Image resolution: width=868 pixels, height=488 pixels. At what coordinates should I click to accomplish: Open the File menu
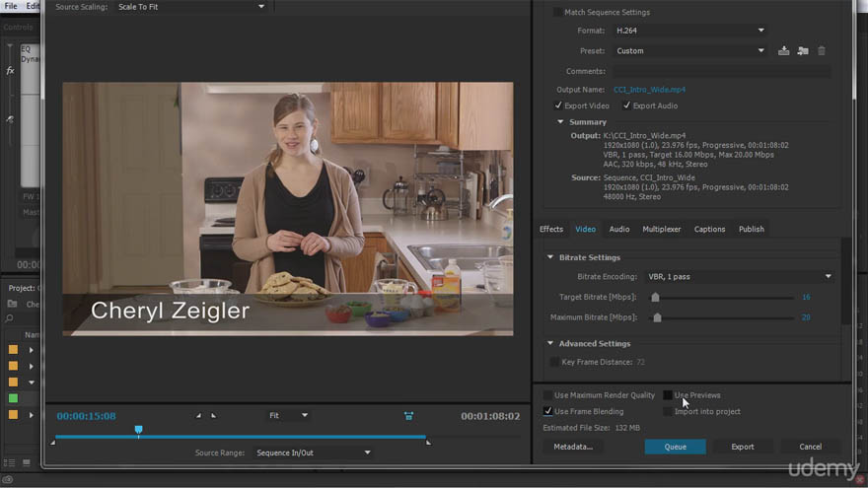[x=11, y=6]
